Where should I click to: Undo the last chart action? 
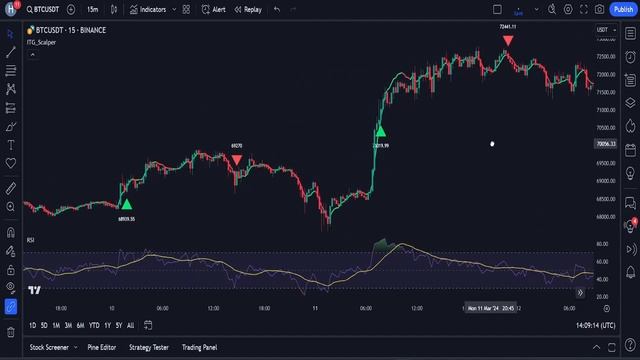(x=277, y=9)
